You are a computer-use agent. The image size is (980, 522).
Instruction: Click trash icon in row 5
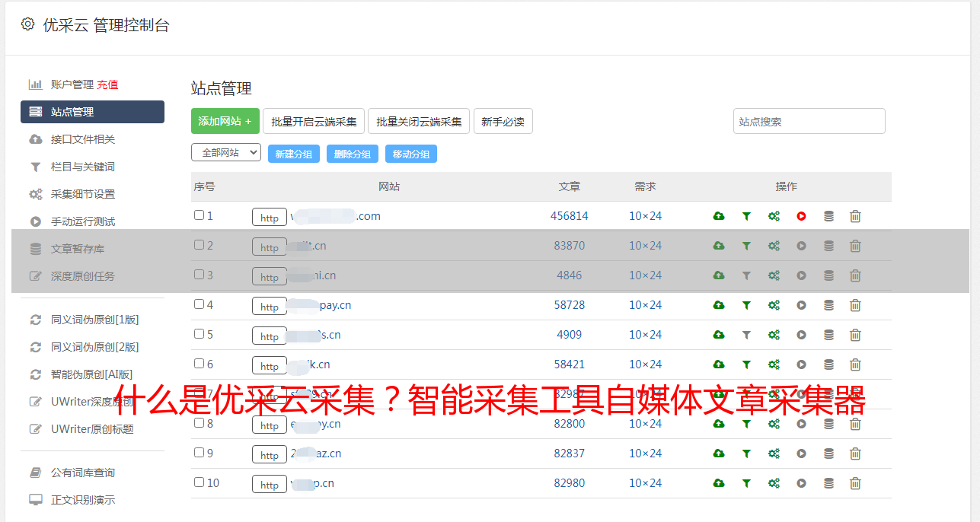coord(855,335)
